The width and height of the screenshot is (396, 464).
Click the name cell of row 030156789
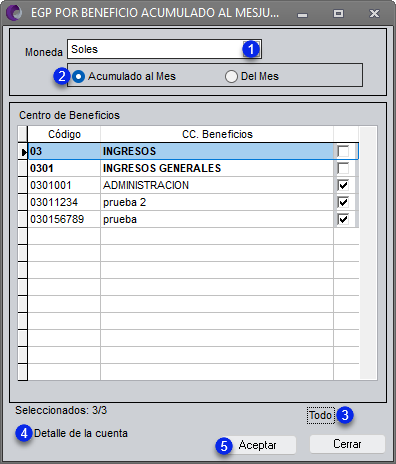pos(217,219)
